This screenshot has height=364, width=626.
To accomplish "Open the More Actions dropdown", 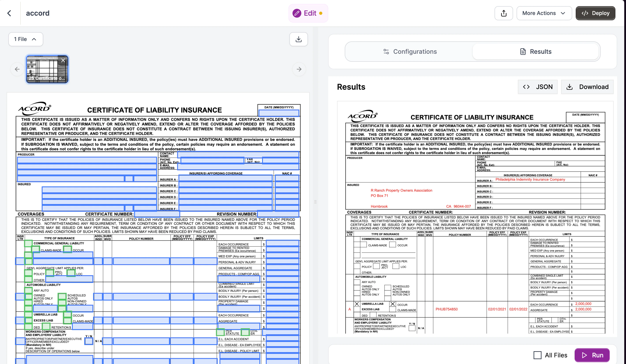I will pos(544,13).
